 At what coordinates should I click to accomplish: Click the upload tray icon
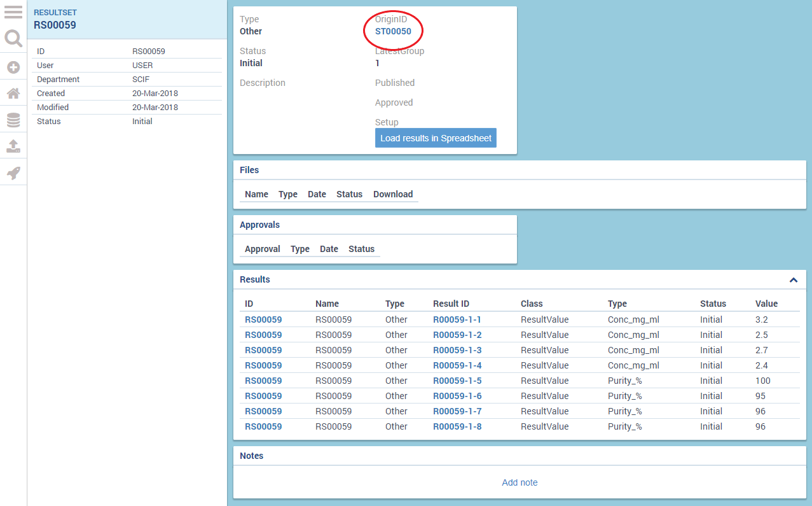pos(13,146)
